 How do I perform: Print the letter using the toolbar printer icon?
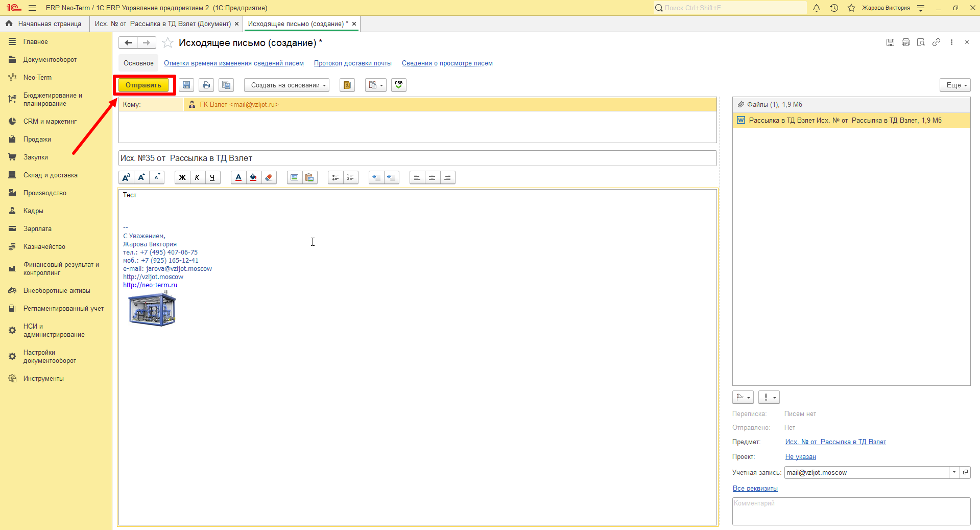(206, 85)
